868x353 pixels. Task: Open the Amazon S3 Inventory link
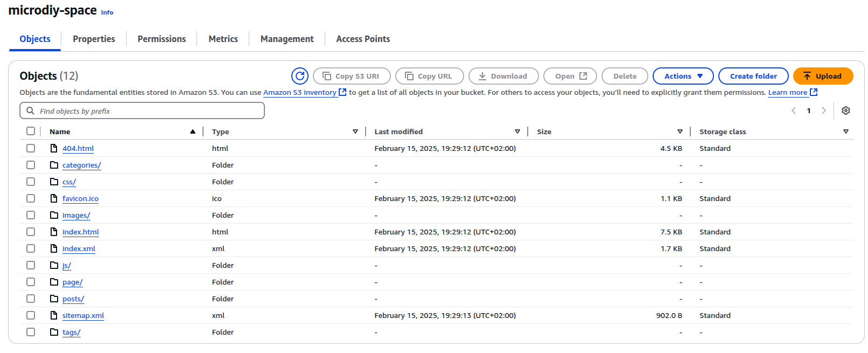pos(300,93)
